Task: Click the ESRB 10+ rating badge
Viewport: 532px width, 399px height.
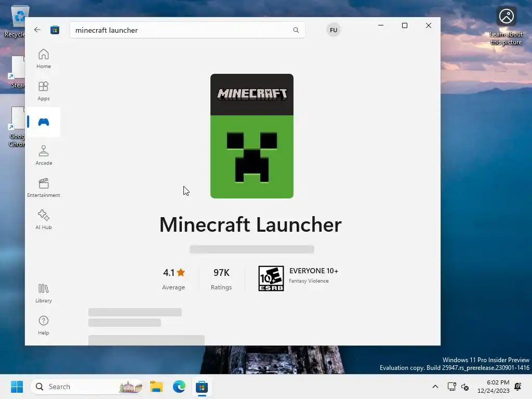Action: (x=271, y=278)
